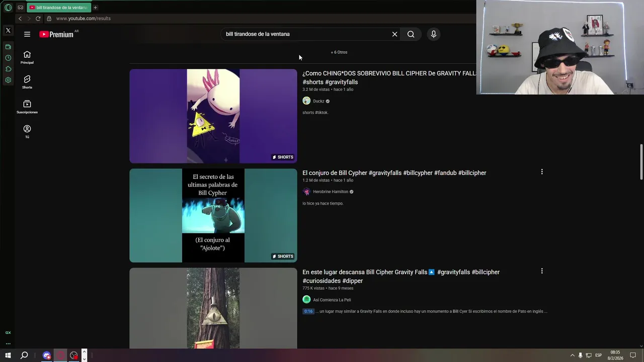Visit the Herobrine Hamilton channel link

coord(331,192)
